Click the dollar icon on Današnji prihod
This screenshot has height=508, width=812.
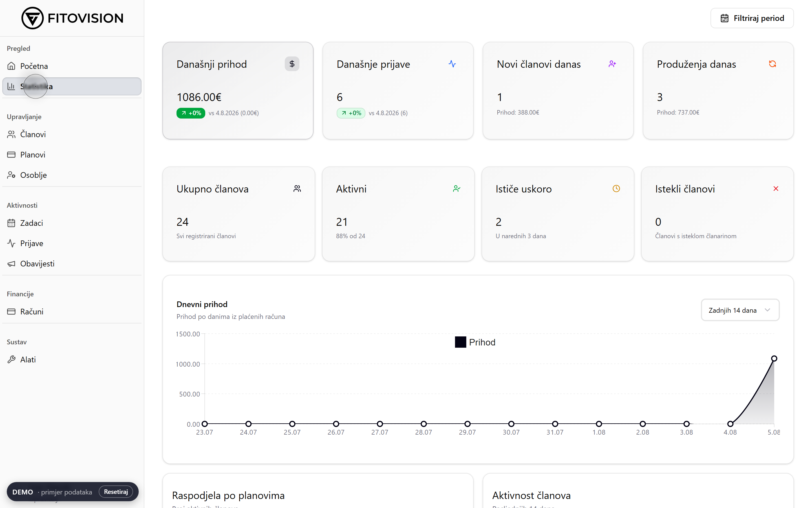point(292,64)
